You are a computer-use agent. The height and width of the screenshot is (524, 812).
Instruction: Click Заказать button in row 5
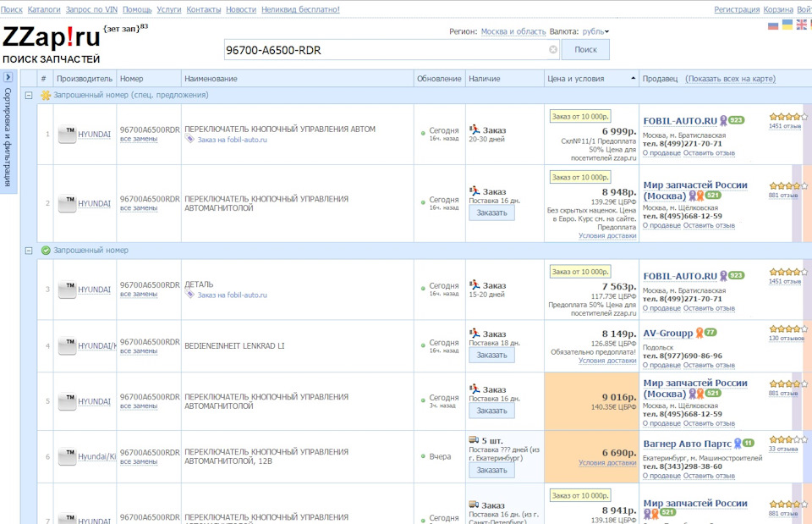(491, 411)
